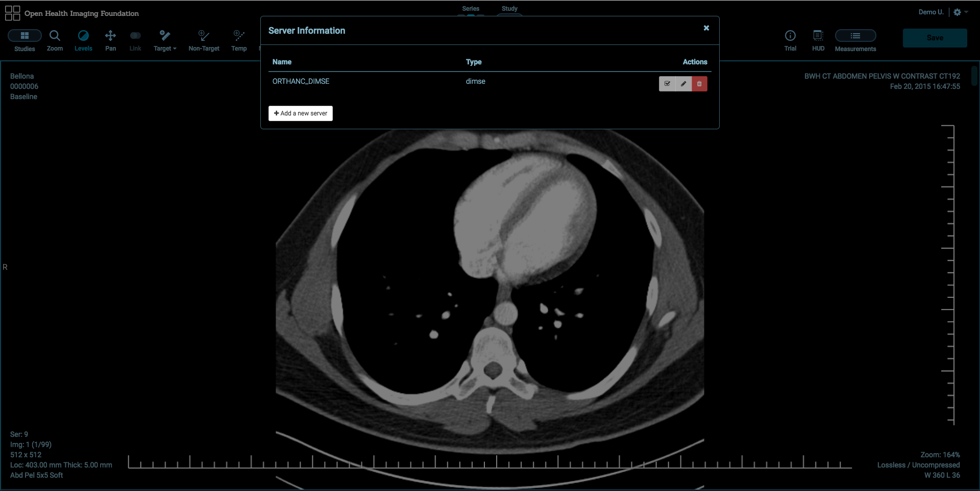Activate the Levels window tool

[x=83, y=40]
